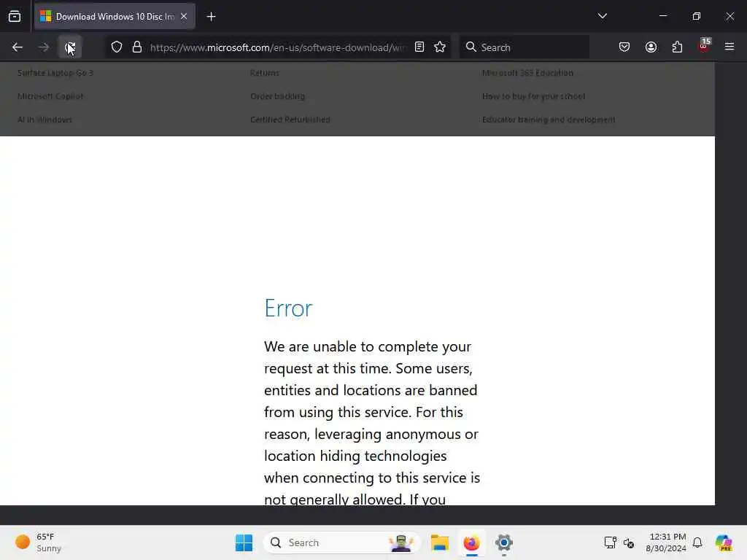The height and width of the screenshot is (560, 747).
Task: Open the Firefox View icon in tab bar
Action: 15,16
